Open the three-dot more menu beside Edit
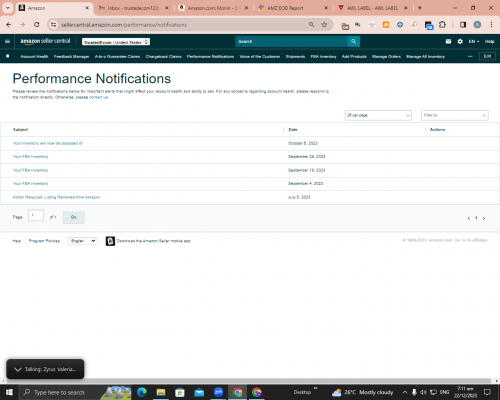 470,56
